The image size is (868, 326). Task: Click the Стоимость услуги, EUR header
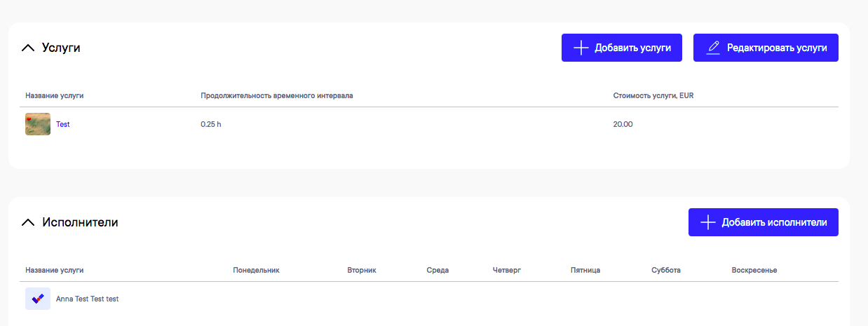click(653, 95)
